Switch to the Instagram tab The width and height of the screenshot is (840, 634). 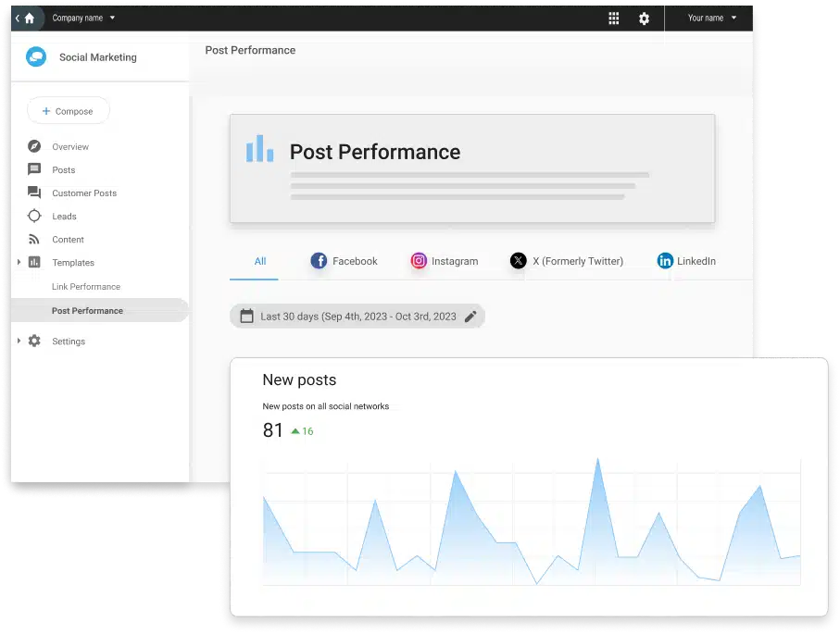tap(445, 261)
